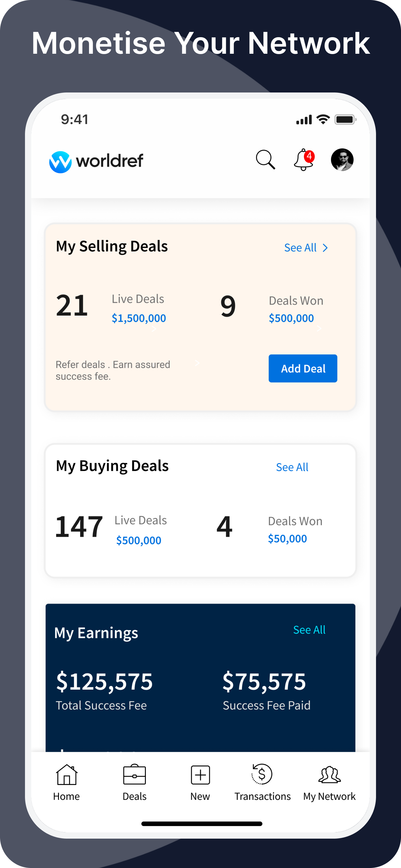Tap the New plus icon
Viewport: 401px width, 868px height.
[x=200, y=775]
